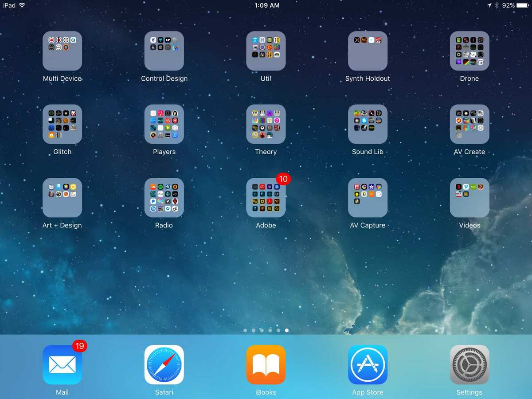Open the AV Create folder

pos(469,124)
